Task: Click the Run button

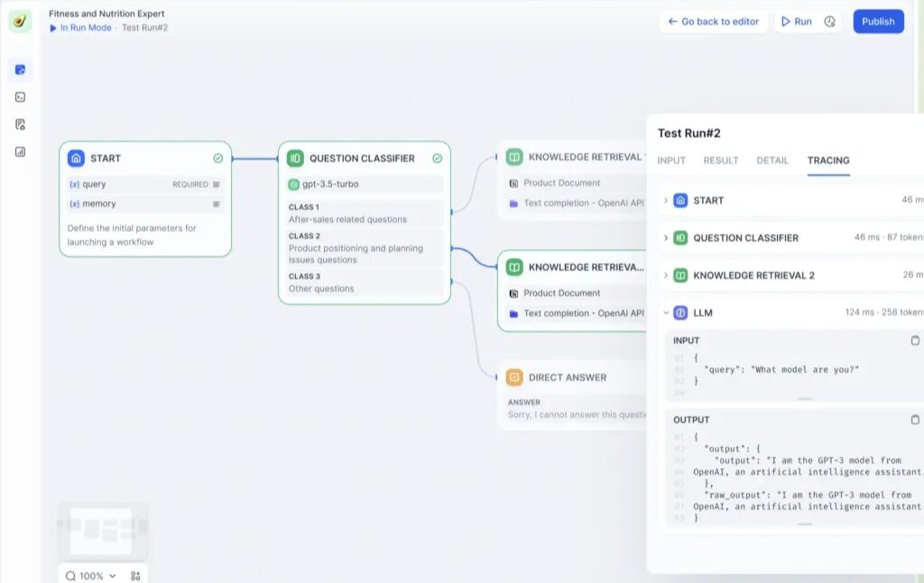Action: pos(797,22)
